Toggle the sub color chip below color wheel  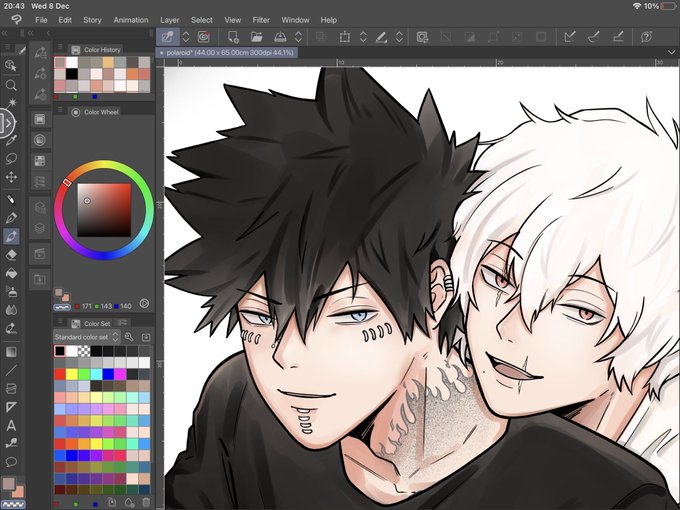click(65, 298)
